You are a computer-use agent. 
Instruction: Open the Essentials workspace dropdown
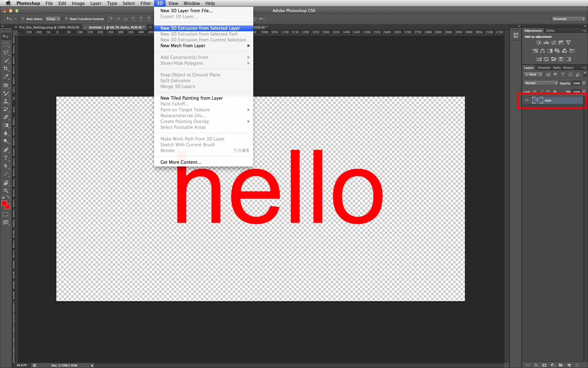pos(569,19)
